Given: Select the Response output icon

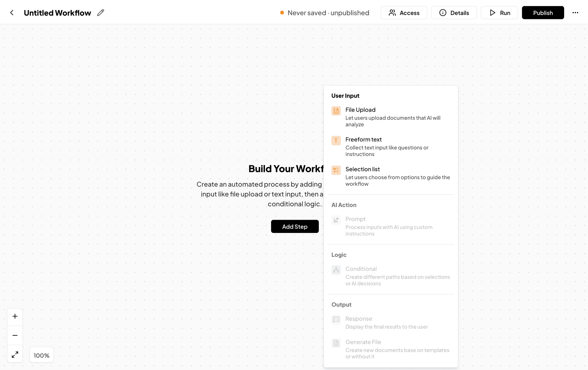Looking at the screenshot, I should click(336, 320).
